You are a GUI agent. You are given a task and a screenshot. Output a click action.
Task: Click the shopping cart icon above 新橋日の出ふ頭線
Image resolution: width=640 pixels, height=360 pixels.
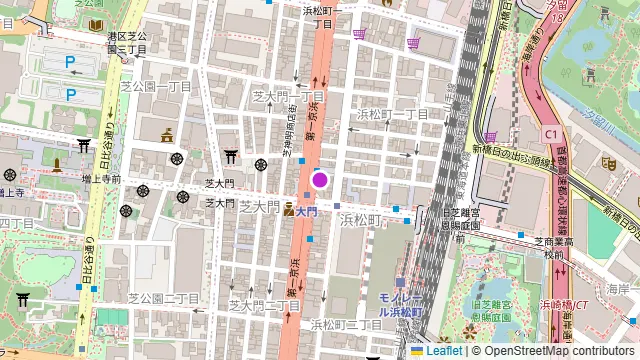coord(490,136)
